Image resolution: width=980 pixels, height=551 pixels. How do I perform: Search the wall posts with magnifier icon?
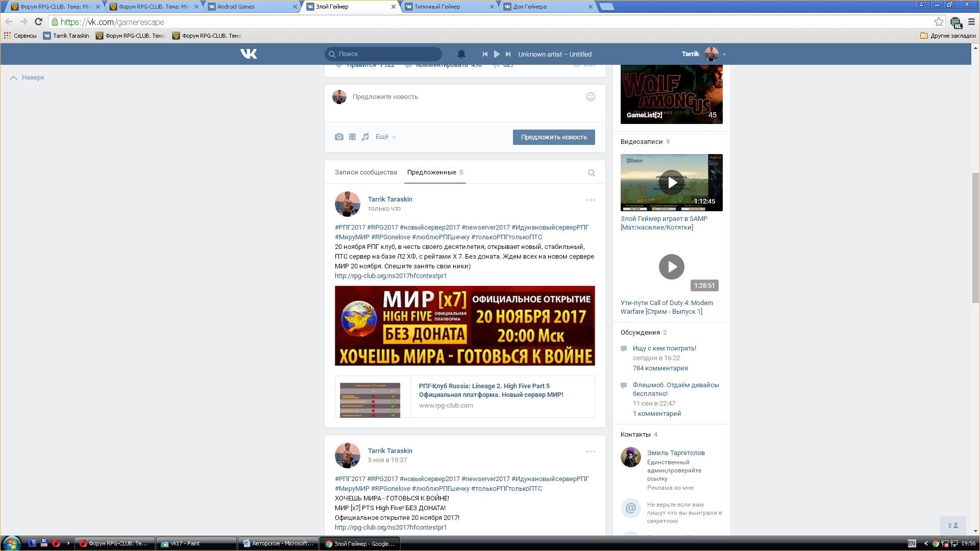pos(592,173)
